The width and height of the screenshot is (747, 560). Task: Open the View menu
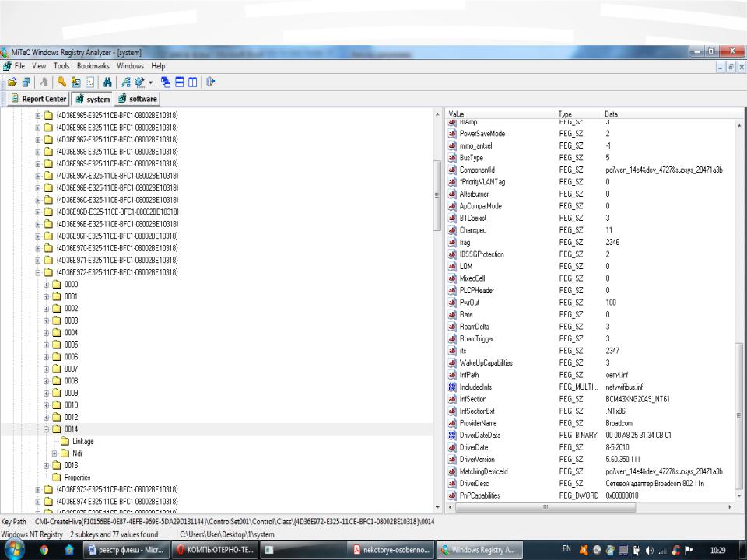39,66
